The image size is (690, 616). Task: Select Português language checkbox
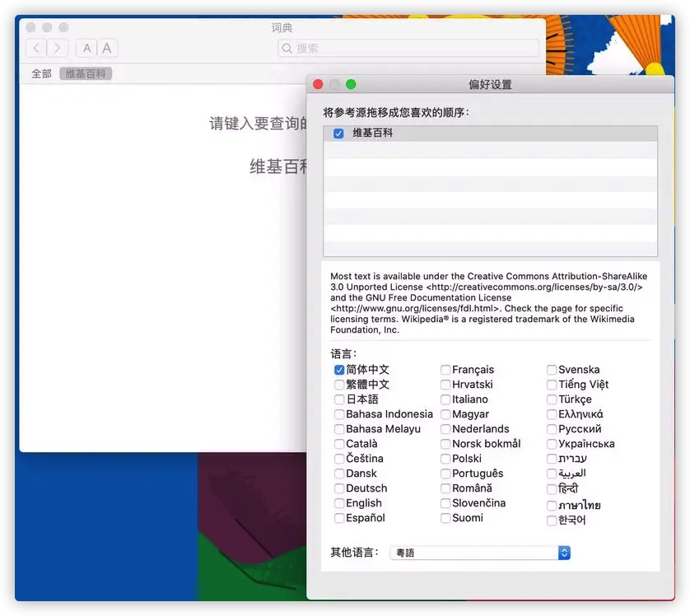tap(445, 474)
